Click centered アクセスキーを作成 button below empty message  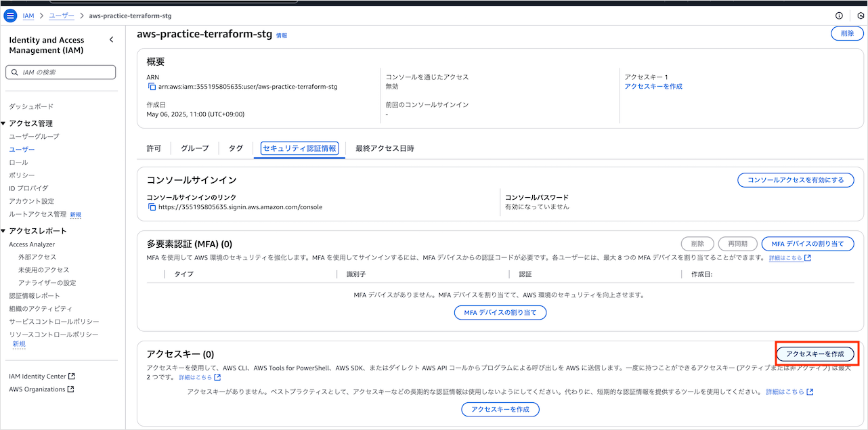coord(500,410)
